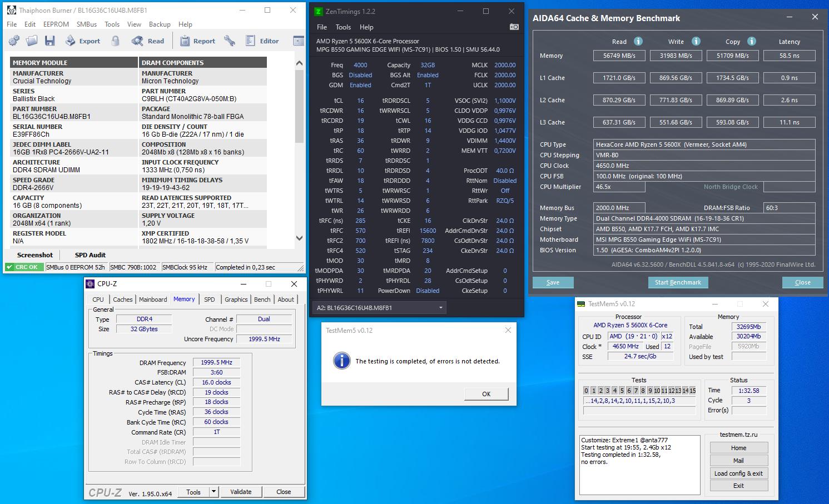Switch to the CPU tab in CPU-Z

click(x=98, y=300)
